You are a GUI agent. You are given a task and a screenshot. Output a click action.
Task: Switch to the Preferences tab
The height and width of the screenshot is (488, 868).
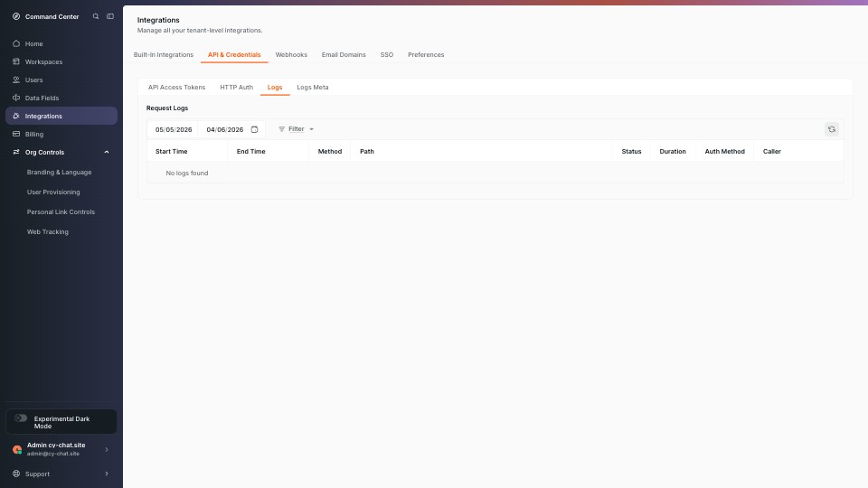(x=426, y=55)
